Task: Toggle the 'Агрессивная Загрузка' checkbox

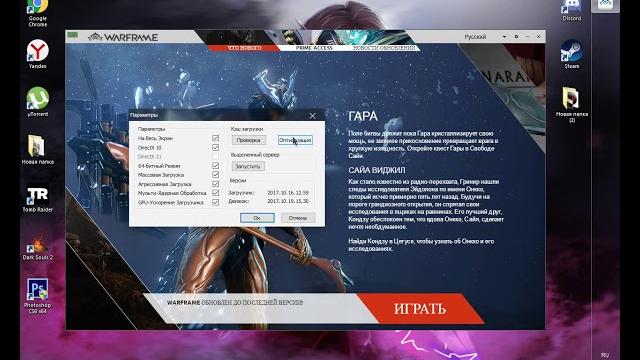Action: point(216,184)
